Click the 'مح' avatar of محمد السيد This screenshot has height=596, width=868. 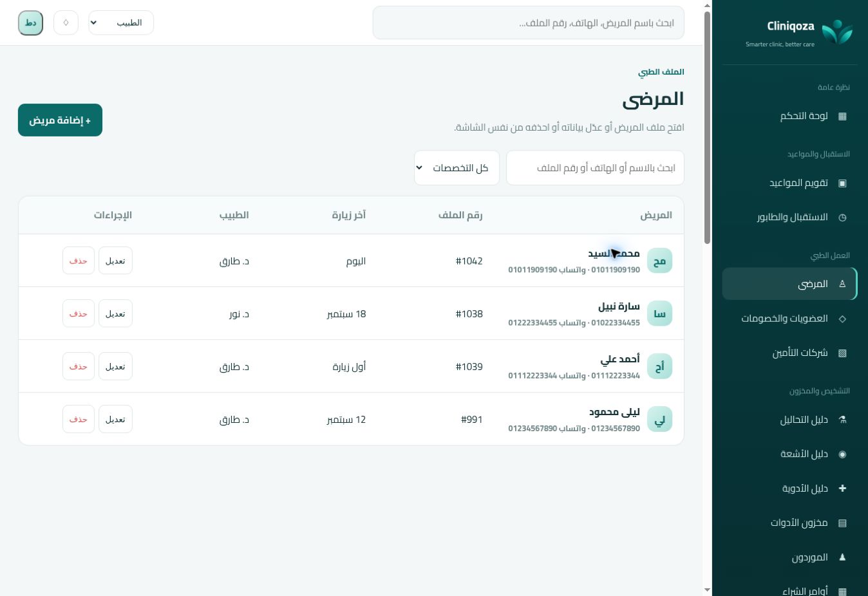coord(659,261)
